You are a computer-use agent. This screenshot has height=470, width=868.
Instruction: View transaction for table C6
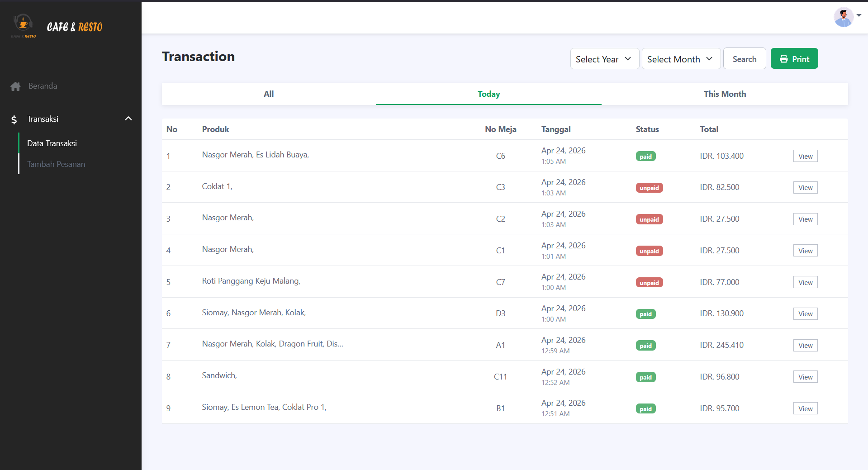(x=805, y=156)
